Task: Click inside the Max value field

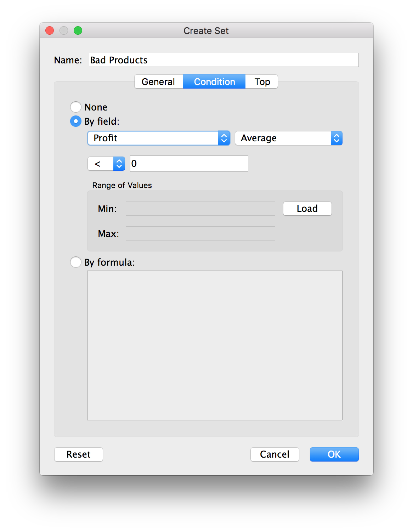Action: [x=200, y=233]
